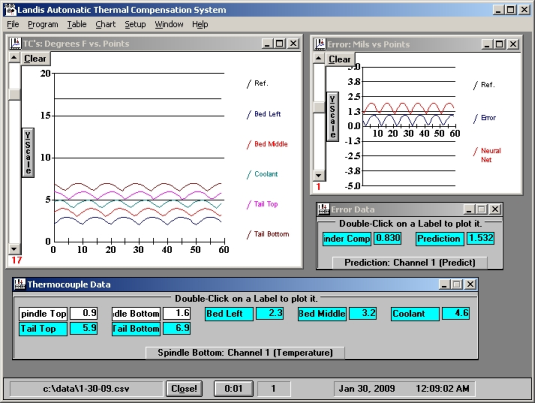Click the Bed Left 2.3 value
535x403 pixels.
[x=270, y=313]
